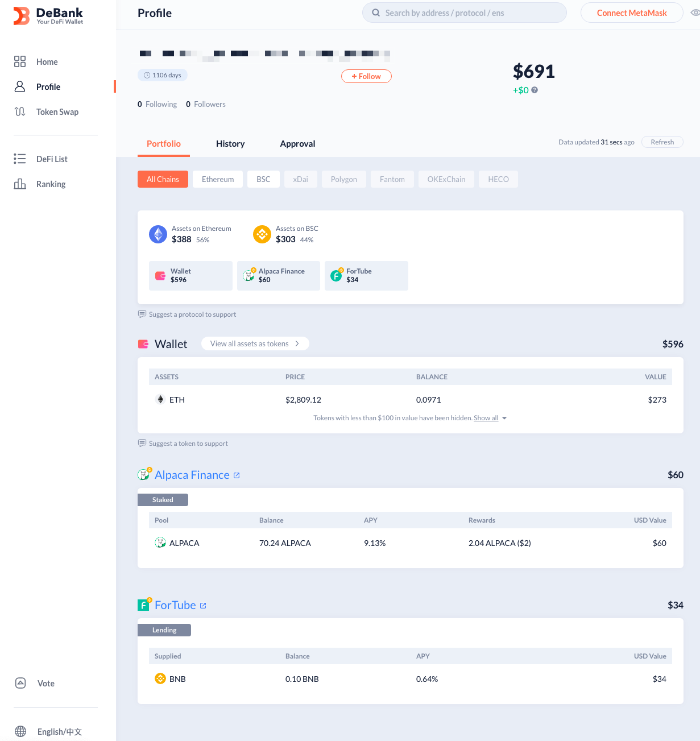This screenshot has height=741, width=700.
Task: Open the Vote page
Action: pyautogui.click(x=46, y=684)
